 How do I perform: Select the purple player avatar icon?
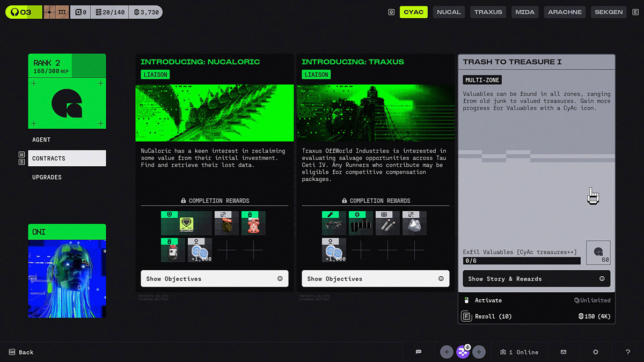click(463, 352)
